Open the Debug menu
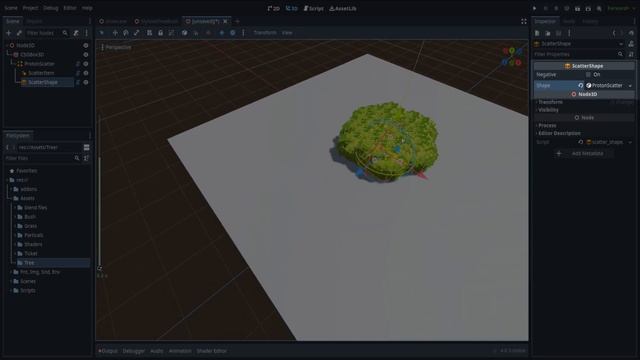 [51, 8]
